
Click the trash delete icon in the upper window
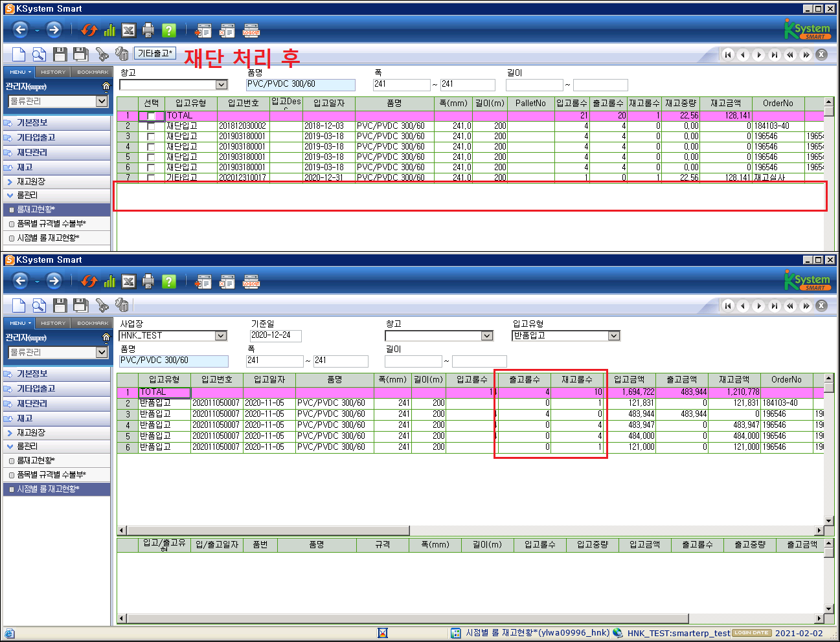click(122, 54)
